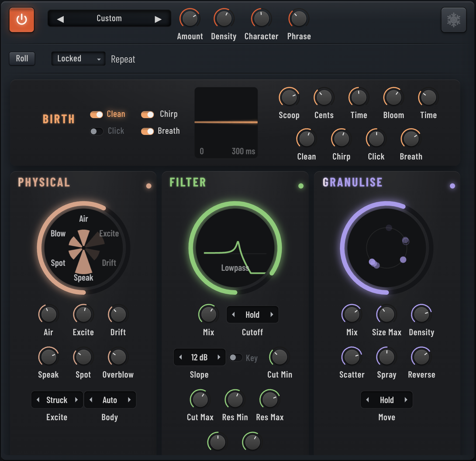Click the Roll button
Viewport: 476px width, 461px height.
coord(22,58)
